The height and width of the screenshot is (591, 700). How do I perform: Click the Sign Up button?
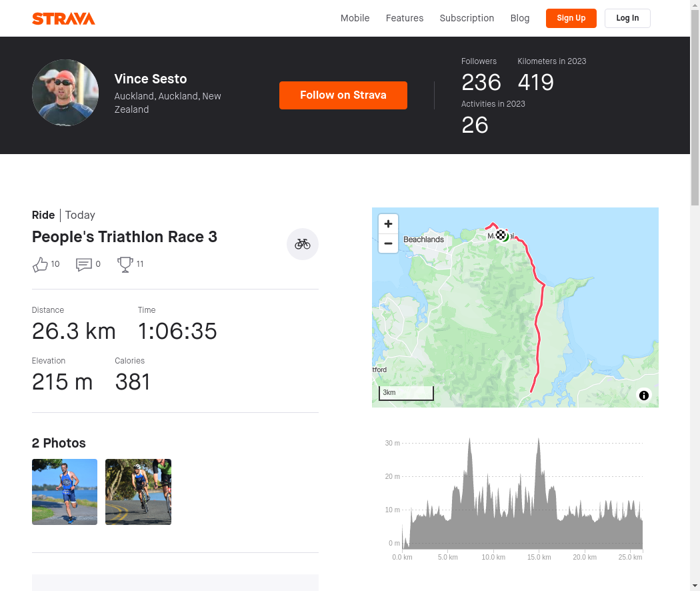point(571,18)
